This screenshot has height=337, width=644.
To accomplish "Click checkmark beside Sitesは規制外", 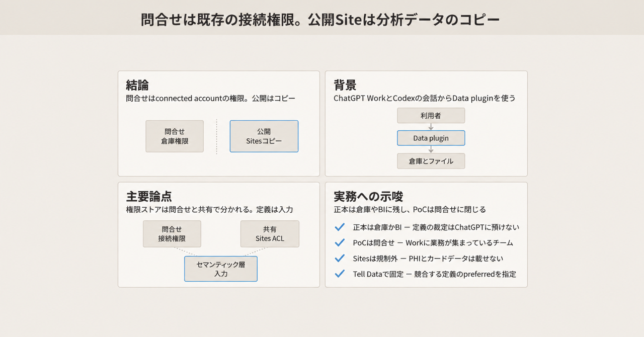I will tap(340, 259).
